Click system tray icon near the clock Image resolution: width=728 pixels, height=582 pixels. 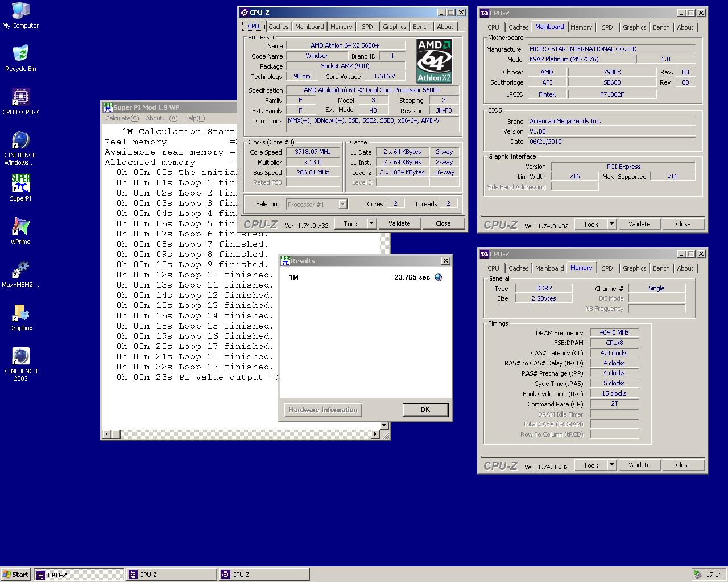click(x=697, y=575)
